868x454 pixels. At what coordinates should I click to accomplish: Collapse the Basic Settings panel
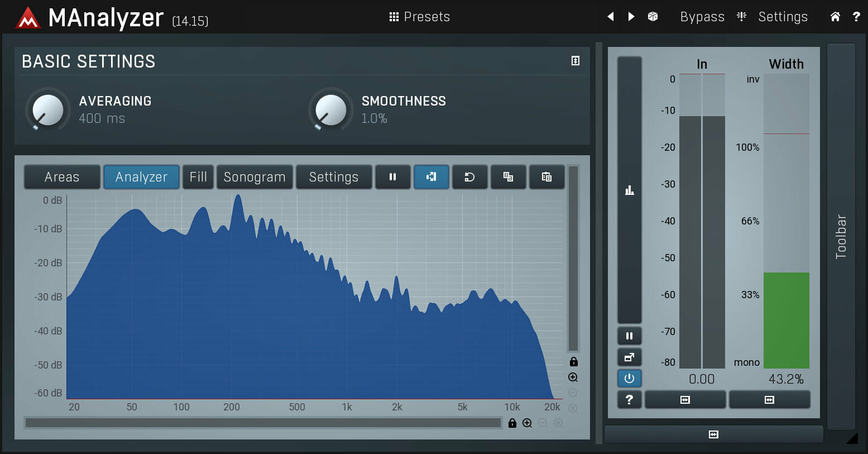click(x=576, y=61)
